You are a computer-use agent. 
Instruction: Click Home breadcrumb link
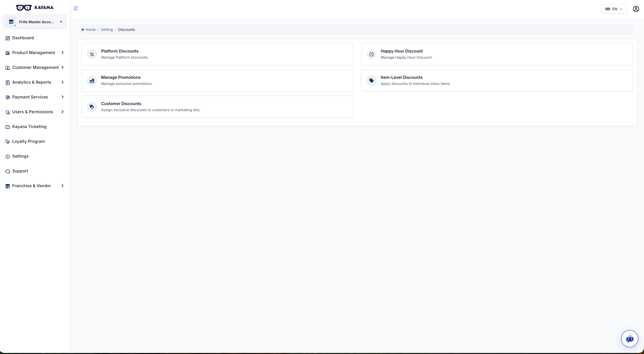point(90,30)
